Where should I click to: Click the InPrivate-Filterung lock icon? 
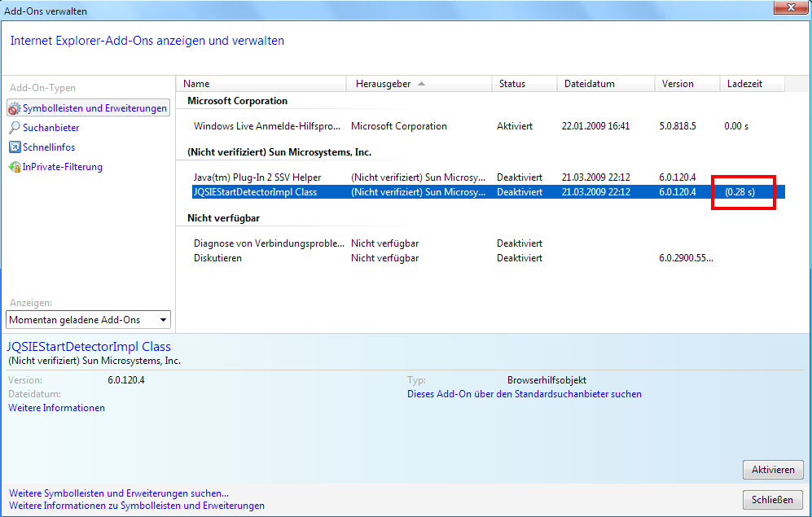point(15,167)
